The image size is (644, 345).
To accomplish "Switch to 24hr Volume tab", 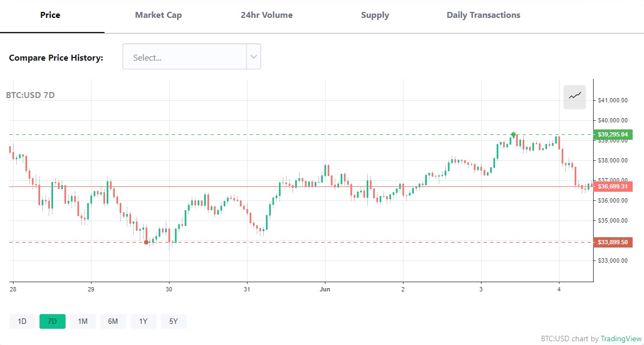I will [266, 15].
